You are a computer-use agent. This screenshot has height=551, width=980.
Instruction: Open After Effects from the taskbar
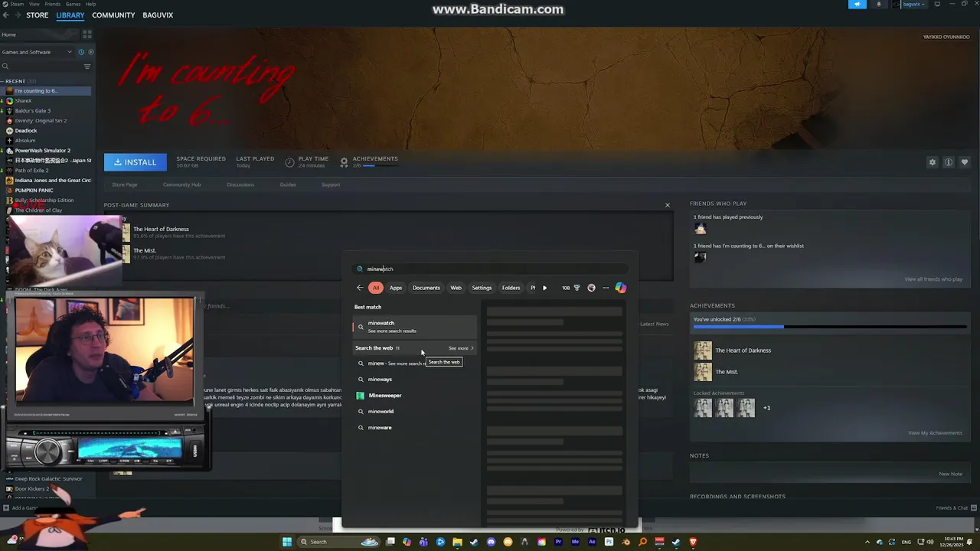[x=592, y=542]
